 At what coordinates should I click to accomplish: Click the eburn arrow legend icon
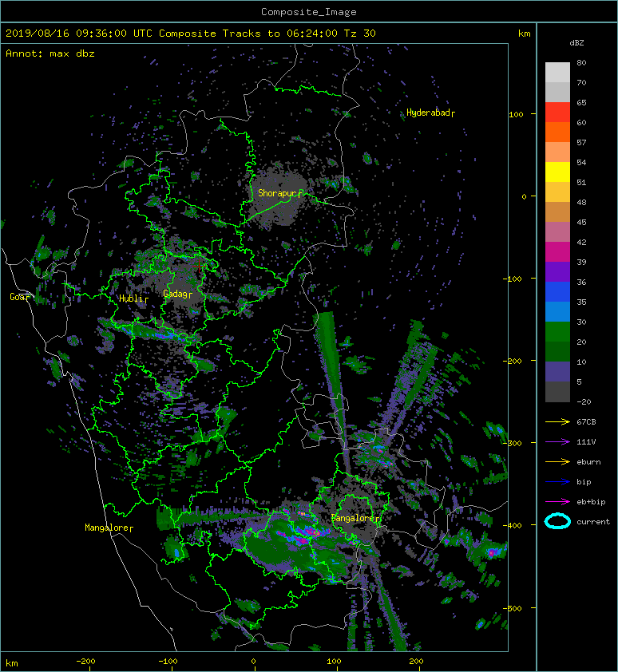click(557, 461)
